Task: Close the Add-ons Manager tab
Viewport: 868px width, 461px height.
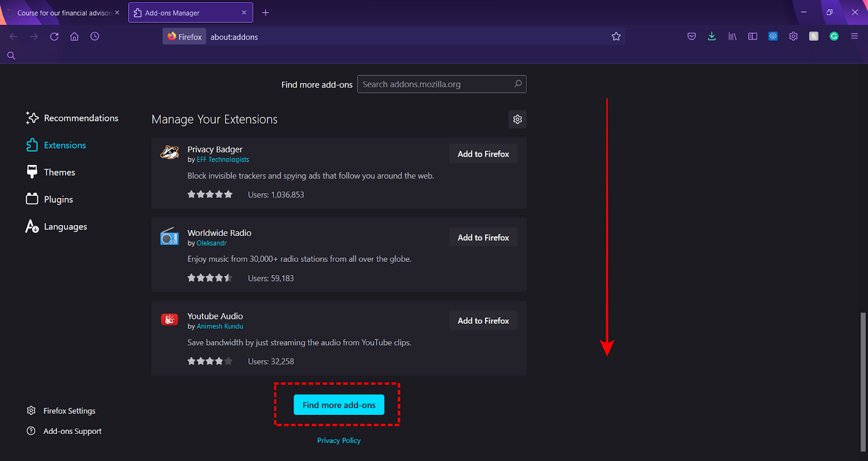Action: pyautogui.click(x=244, y=12)
